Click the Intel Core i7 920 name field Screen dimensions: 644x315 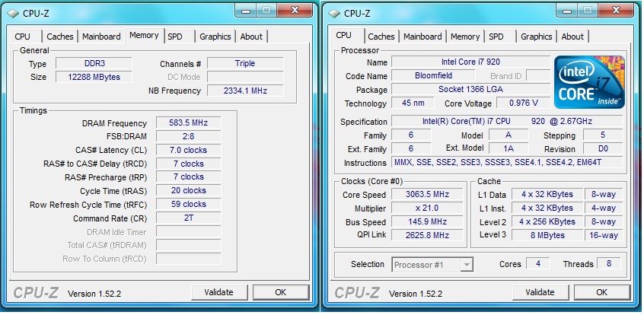(470, 62)
